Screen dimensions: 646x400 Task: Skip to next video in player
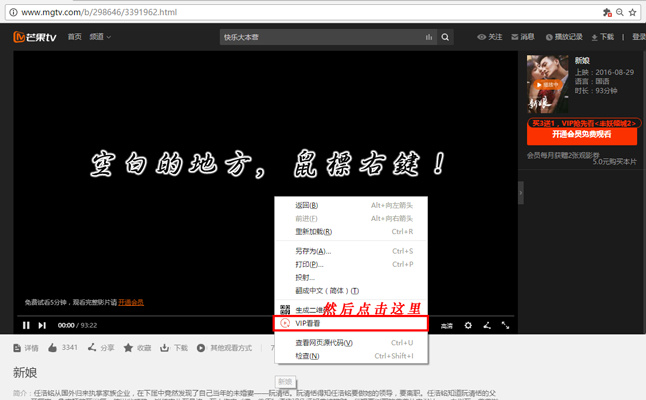click(42, 325)
